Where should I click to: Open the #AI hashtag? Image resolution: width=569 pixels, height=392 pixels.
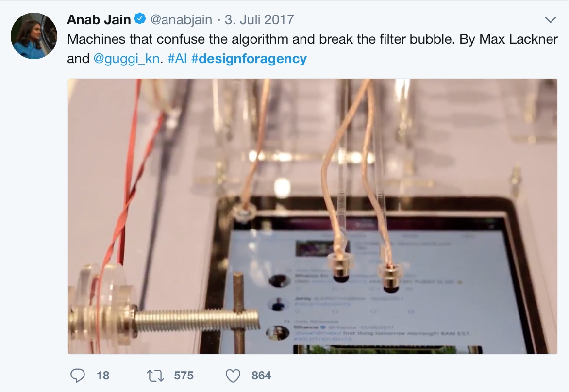pyautogui.click(x=178, y=59)
